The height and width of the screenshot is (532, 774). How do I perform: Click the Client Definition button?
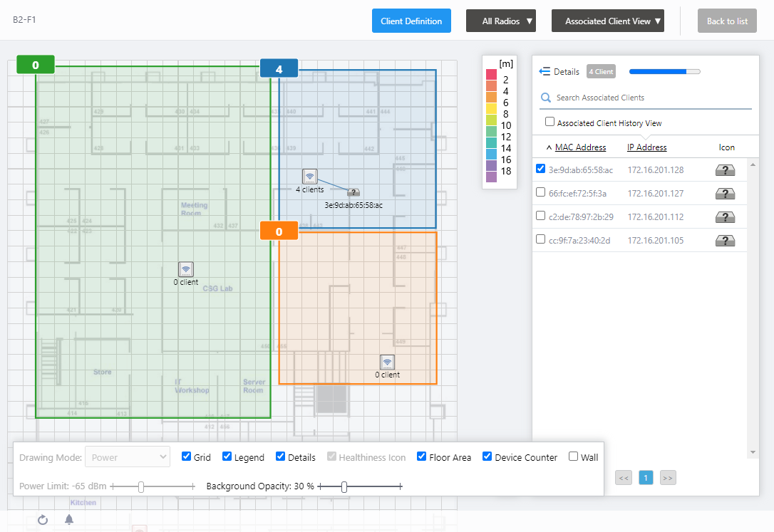pos(411,21)
